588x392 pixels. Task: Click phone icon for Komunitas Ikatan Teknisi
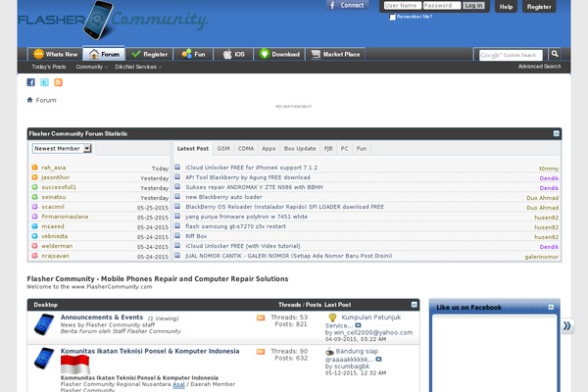click(44, 358)
